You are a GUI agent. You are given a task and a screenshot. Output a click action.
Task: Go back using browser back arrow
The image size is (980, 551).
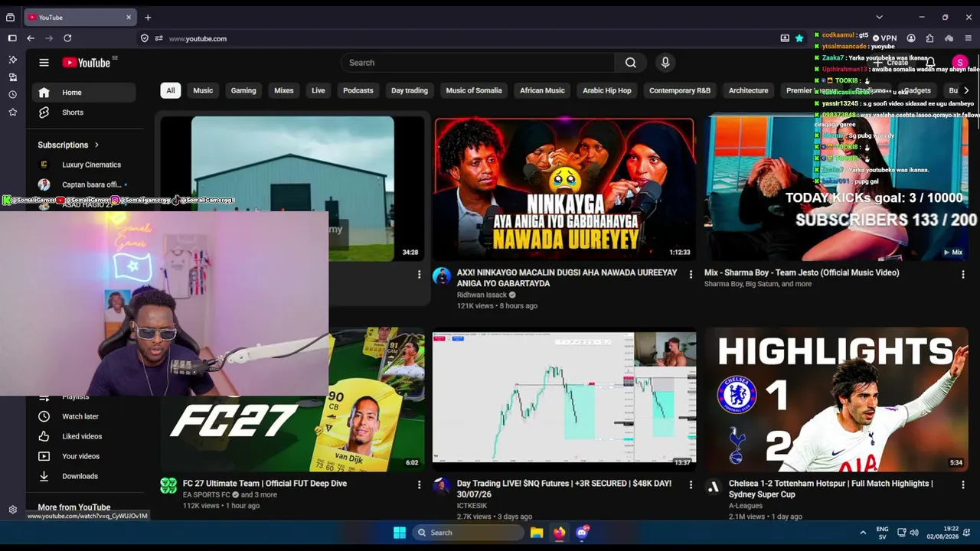[31, 38]
